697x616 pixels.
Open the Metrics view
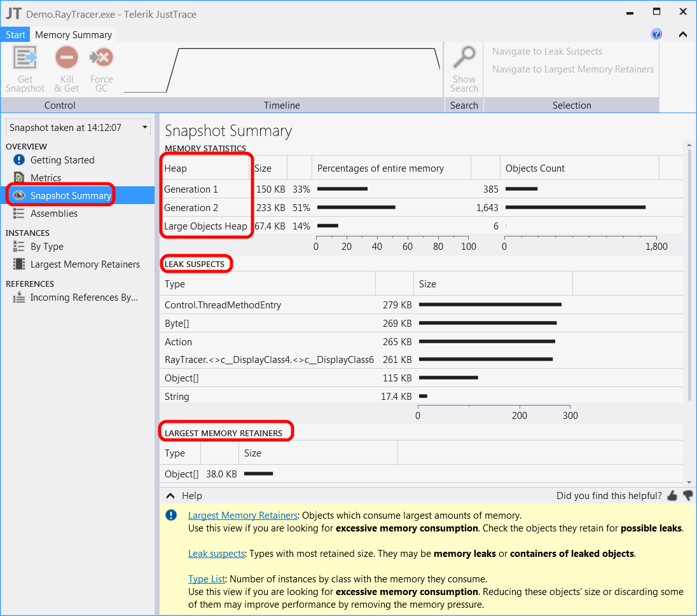pyautogui.click(x=46, y=178)
